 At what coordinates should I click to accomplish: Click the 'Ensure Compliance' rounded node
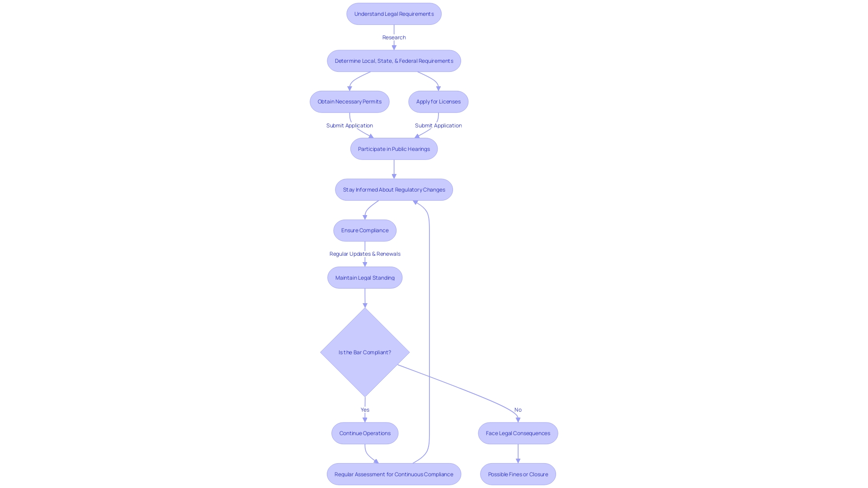365,230
